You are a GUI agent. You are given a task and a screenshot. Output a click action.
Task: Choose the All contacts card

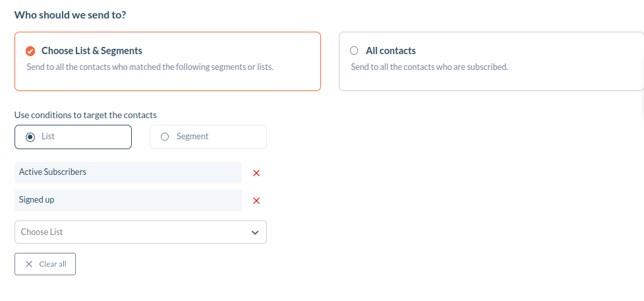[x=491, y=61]
